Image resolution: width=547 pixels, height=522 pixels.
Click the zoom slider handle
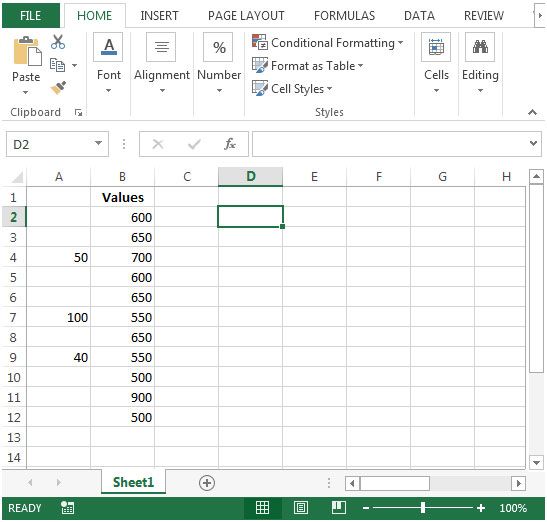pyautogui.click(x=423, y=508)
